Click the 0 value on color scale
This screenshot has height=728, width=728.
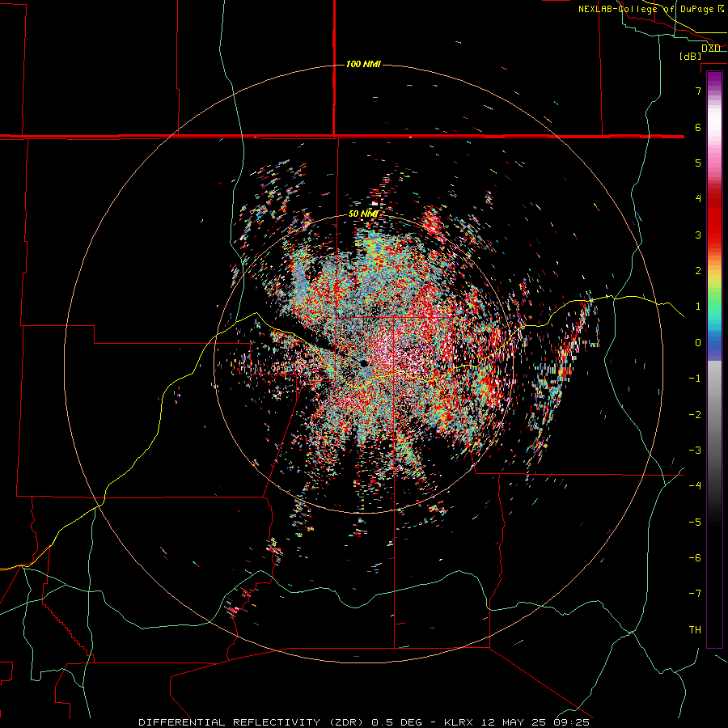(698, 343)
